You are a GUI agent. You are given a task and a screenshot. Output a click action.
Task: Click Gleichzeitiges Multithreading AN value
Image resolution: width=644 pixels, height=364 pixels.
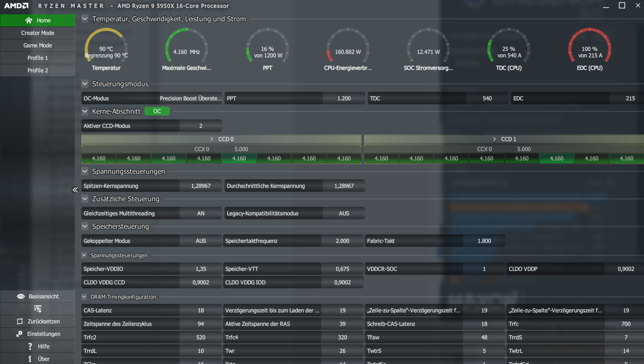201,213
